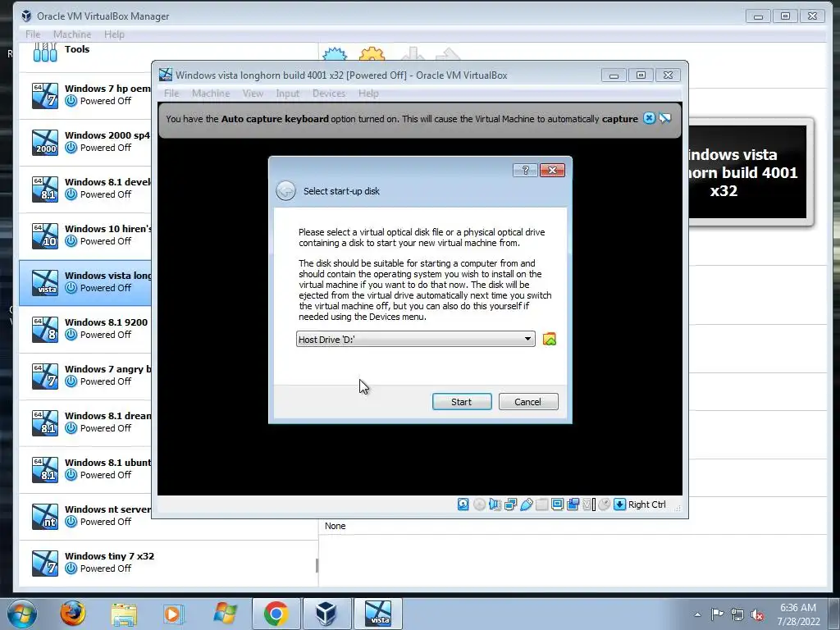Click the Tools icon in VirtualBox Manager
840x630 pixels.
tap(45, 52)
